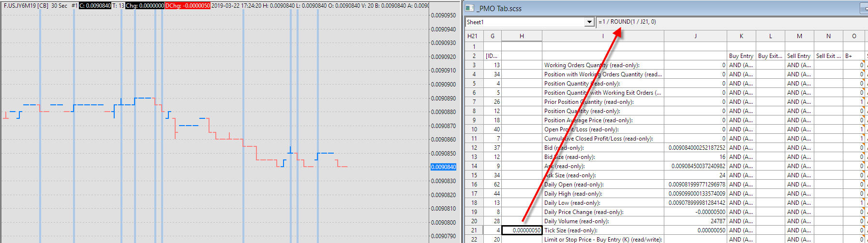This screenshot has height=243, width=868.
Task: Click ID value 37 in column G
Action: point(492,148)
